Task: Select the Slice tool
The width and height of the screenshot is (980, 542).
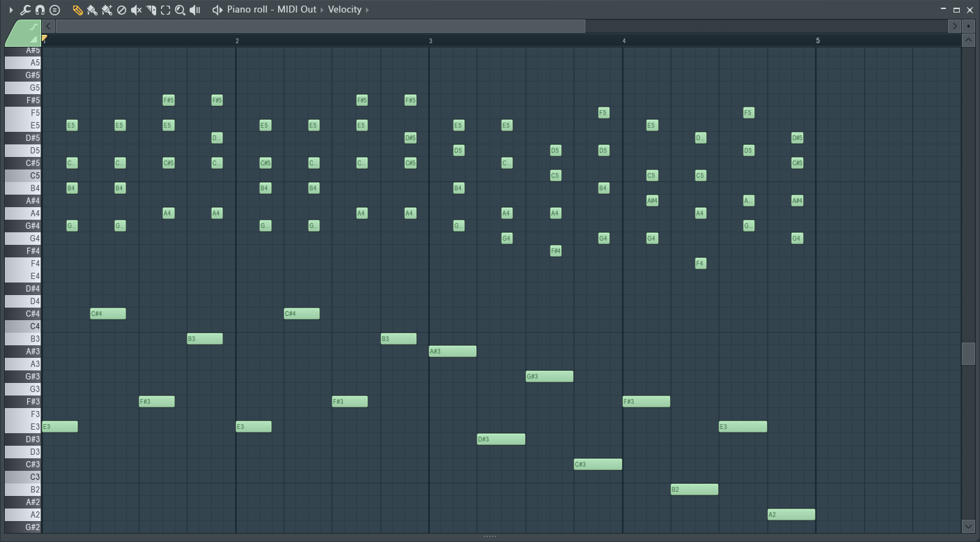Action: (151, 10)
